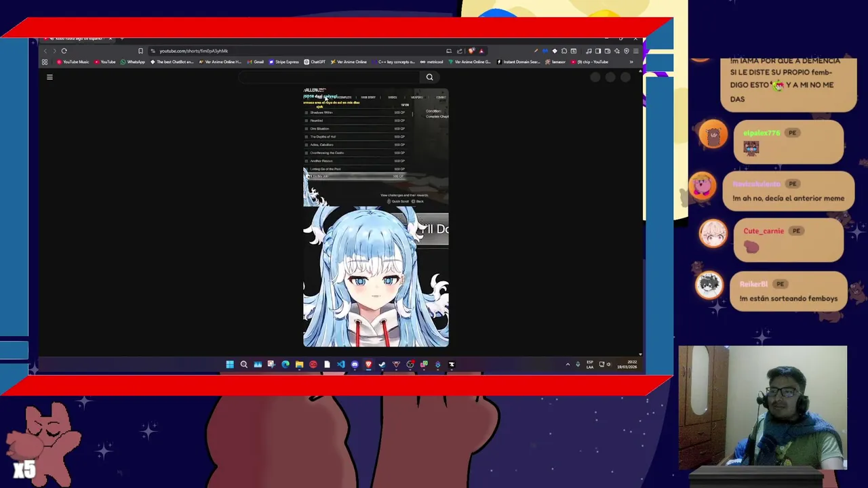868x488 pixels.
Task: Open the YouTube Music bookmark
Action: [x=73, y=62]
